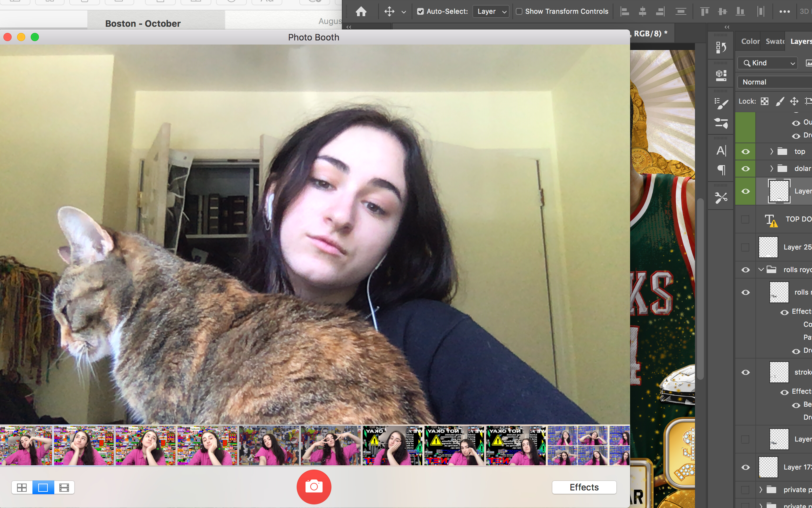Image resolution: width=812 pixels, height=508 pixels.
Task: Hide the 'dolar' layer group
Action: click(745, 169)
